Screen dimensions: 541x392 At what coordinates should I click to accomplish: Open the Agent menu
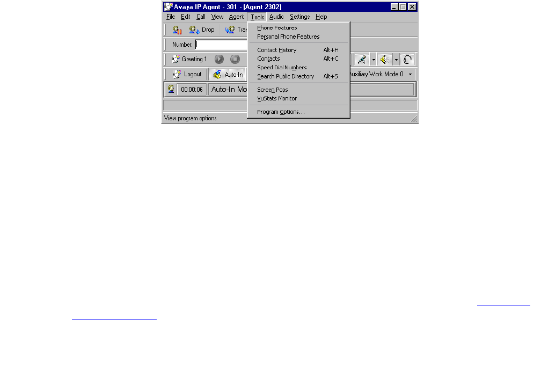236,17
